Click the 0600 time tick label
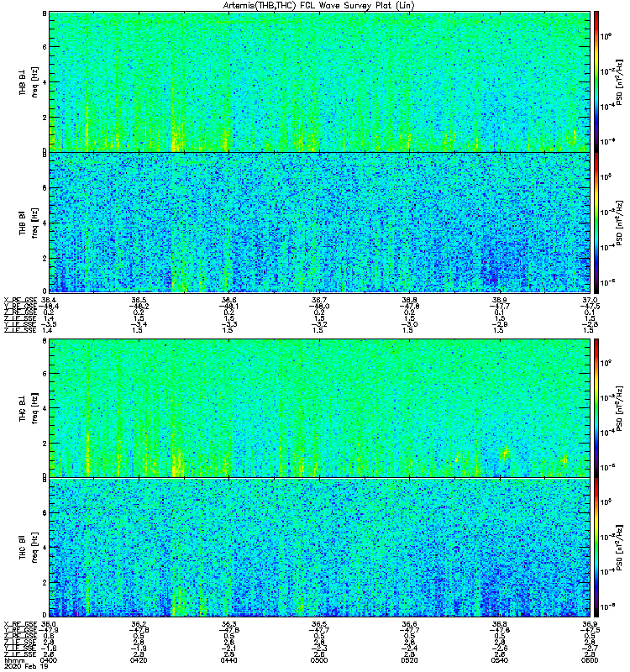This screenshot has width=630, height=672. pos(590,660)
